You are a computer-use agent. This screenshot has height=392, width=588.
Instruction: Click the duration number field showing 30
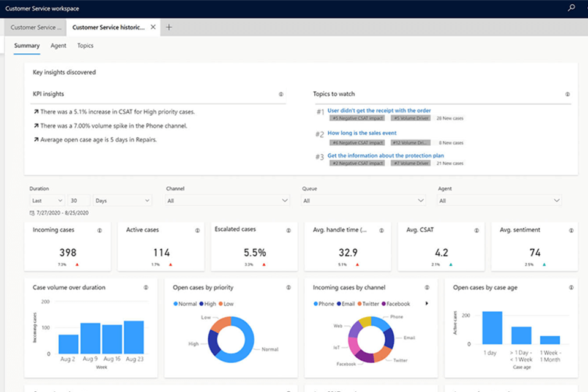click(80, 200)
